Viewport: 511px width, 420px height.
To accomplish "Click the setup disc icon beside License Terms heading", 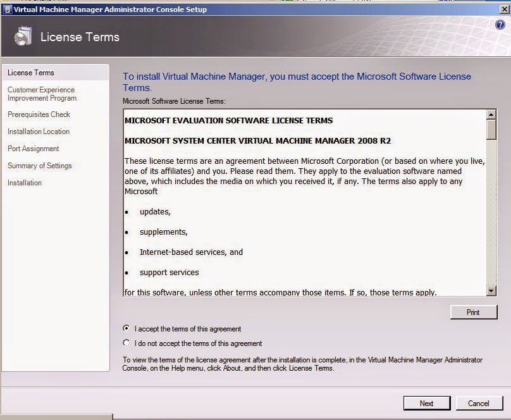I will coord(23,36).
